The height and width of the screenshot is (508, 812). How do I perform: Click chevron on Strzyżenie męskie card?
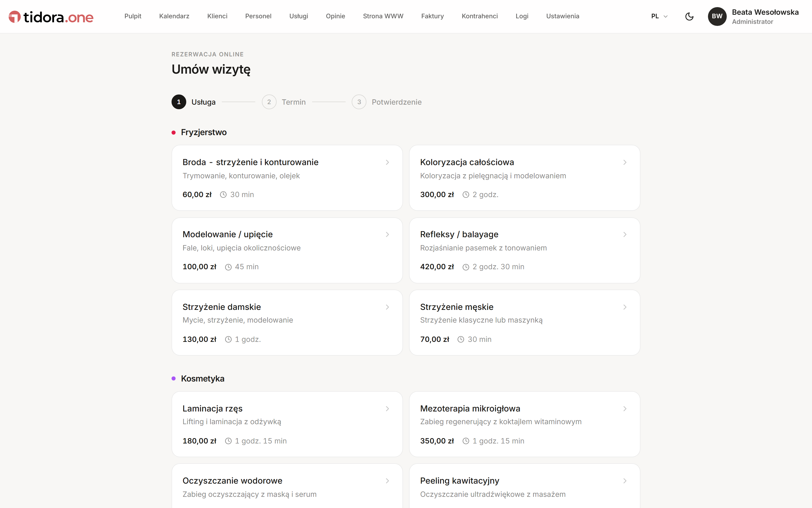[x=625, y=307]
